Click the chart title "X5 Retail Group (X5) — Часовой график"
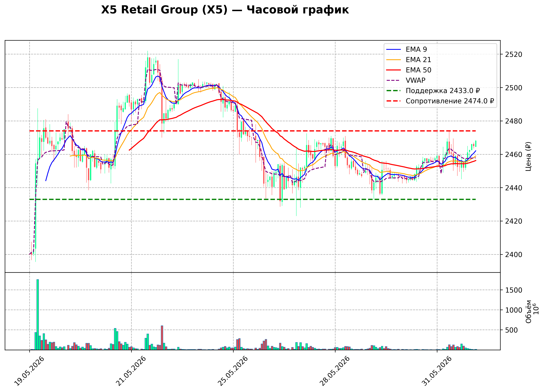545x392 pixels. (225, 10)
